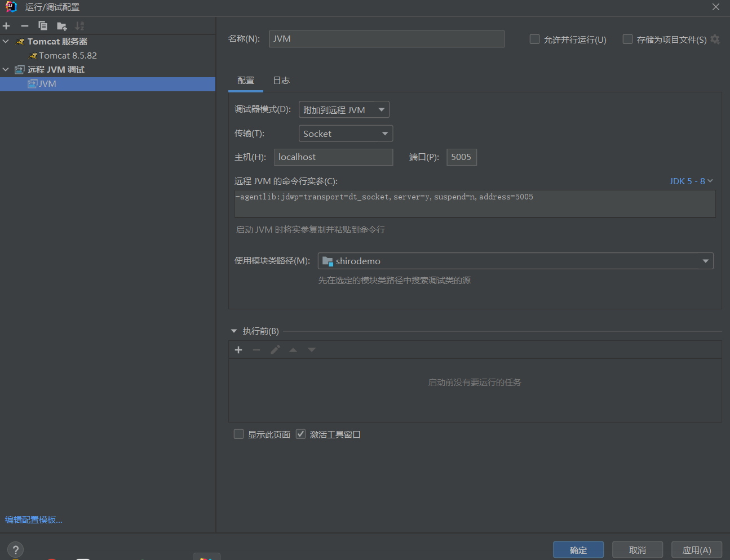This screenshot has width=730, height=560.
Task: Open the 调试器模式 dropdown
Action: (x=344, y=110)
